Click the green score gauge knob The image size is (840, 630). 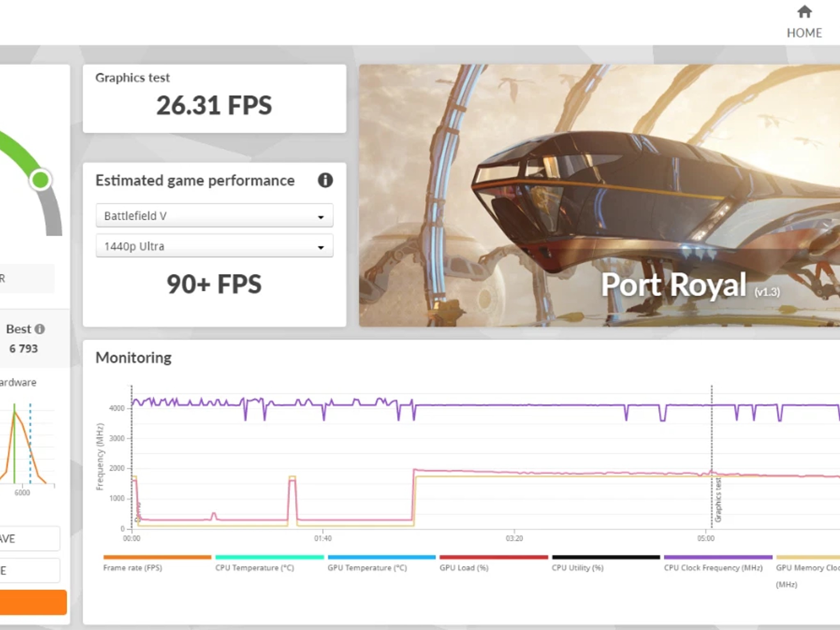(x=40, y=180)
